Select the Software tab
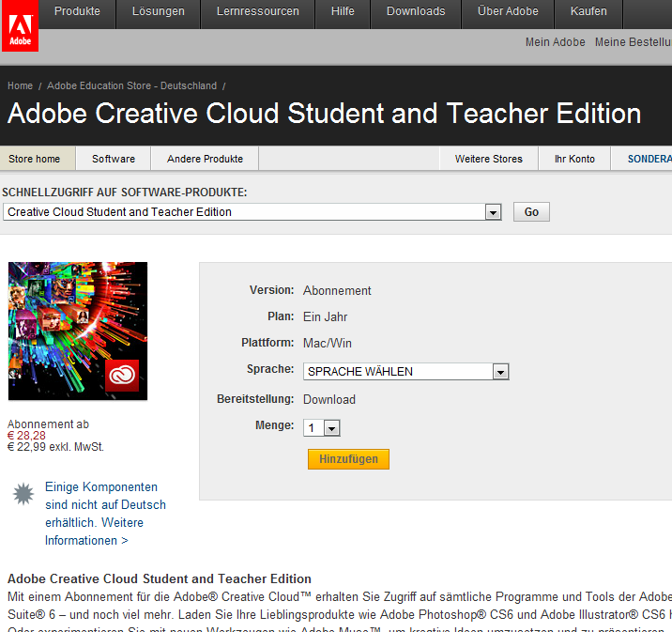The image size is (672, 632). (x=114, y=159)
